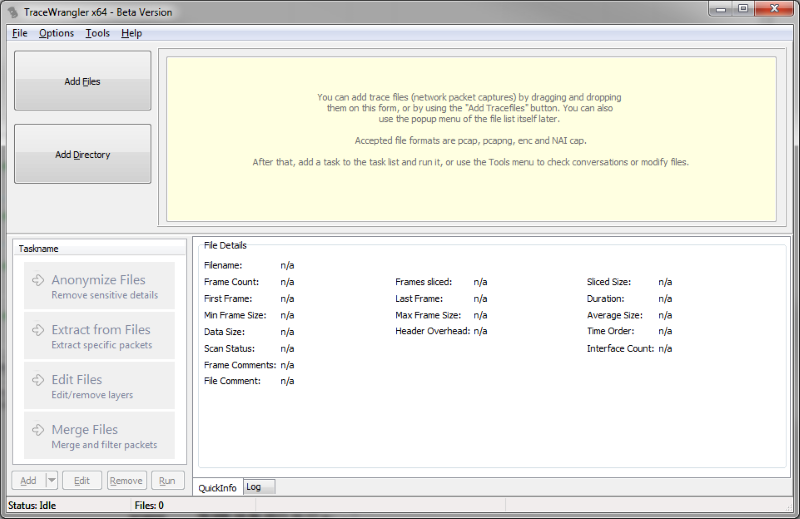The height and width of the screenshot is (519, 800).
Task: Click the Add Files button
Action: pyautogui.click(x=83, y=81)
